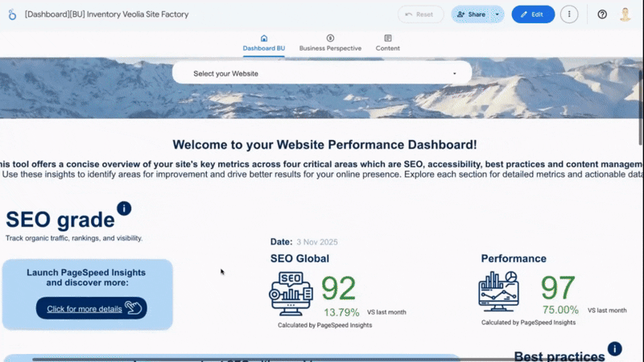
Task: Open the Looker Studio logo home
Action: point(12,14)
